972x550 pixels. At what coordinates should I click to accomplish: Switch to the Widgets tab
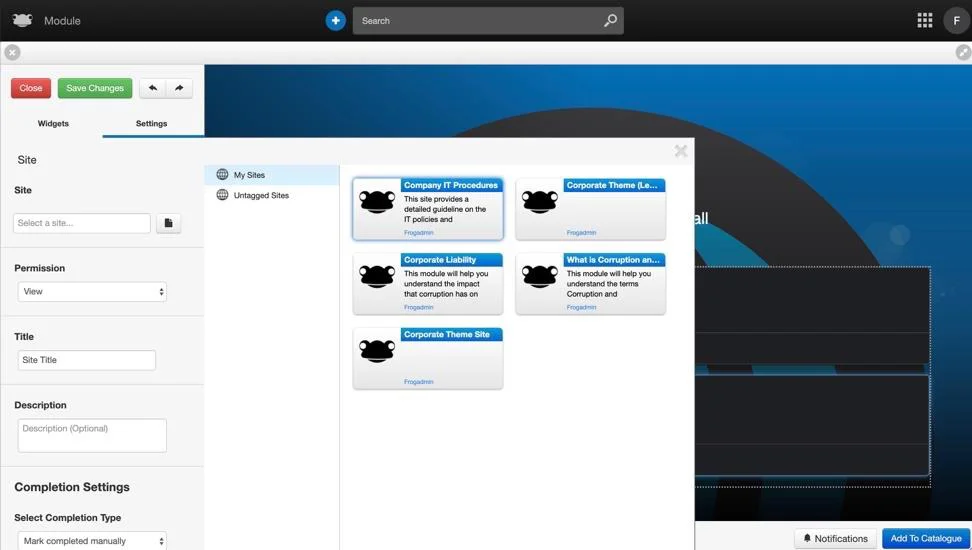tap(53, 123)
